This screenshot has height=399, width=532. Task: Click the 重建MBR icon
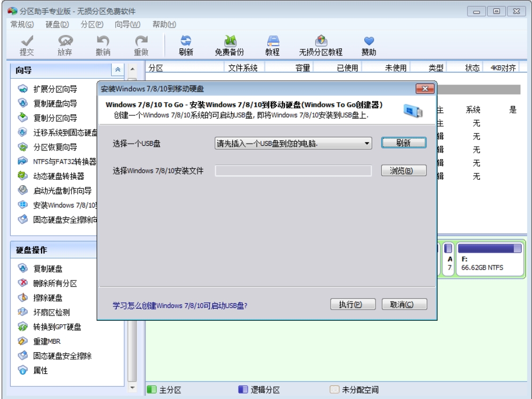[x=23, y=341]
